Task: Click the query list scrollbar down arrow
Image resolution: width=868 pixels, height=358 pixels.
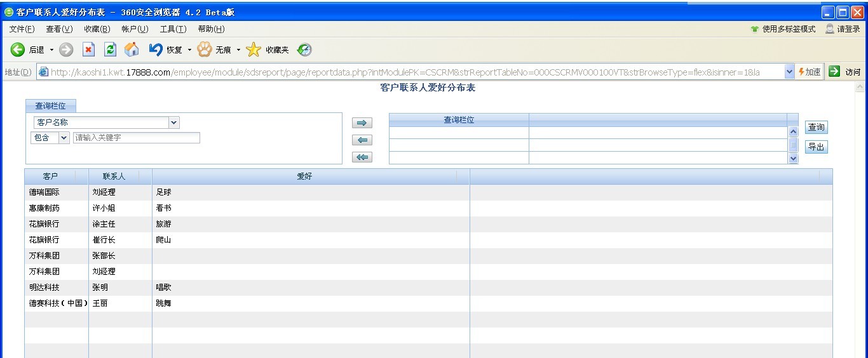Action: [793, 159]
